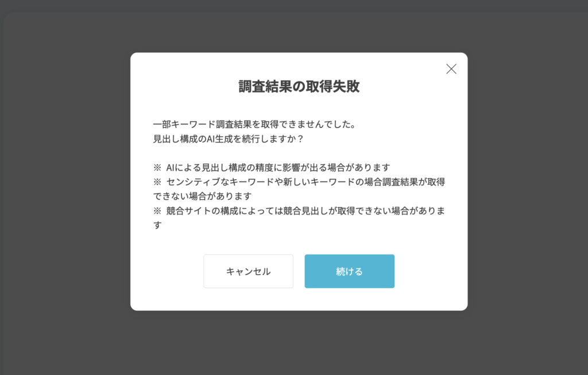Dismiss the failure dialog via top-right cross
Screen dimensions: 588x375
pyautogui.click(x=451, y=69)
